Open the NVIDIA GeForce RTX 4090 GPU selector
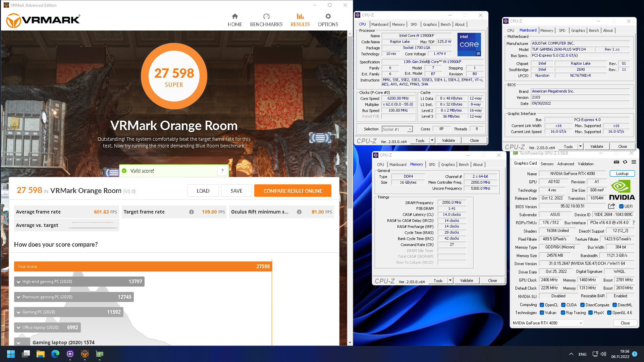 click(548, 323)
